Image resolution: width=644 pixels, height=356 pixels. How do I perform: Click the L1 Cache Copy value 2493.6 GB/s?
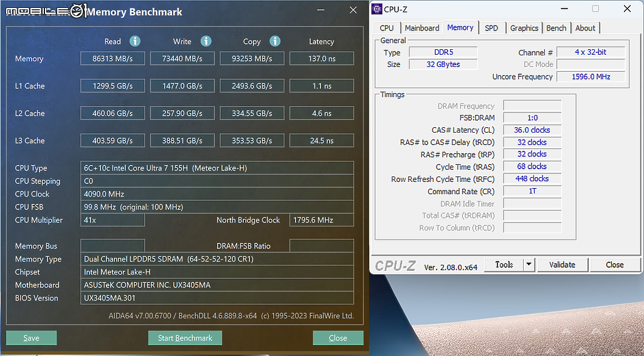pos(252,86)
